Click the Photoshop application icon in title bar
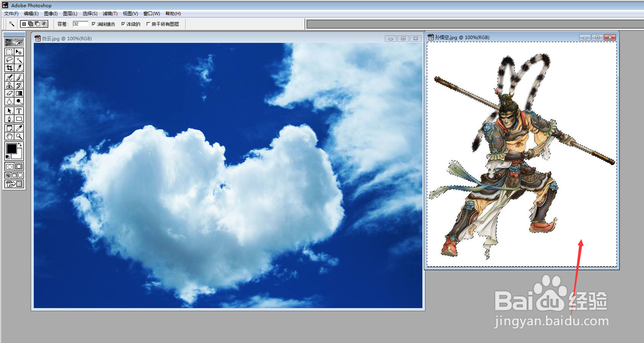 tap(5, 5)
